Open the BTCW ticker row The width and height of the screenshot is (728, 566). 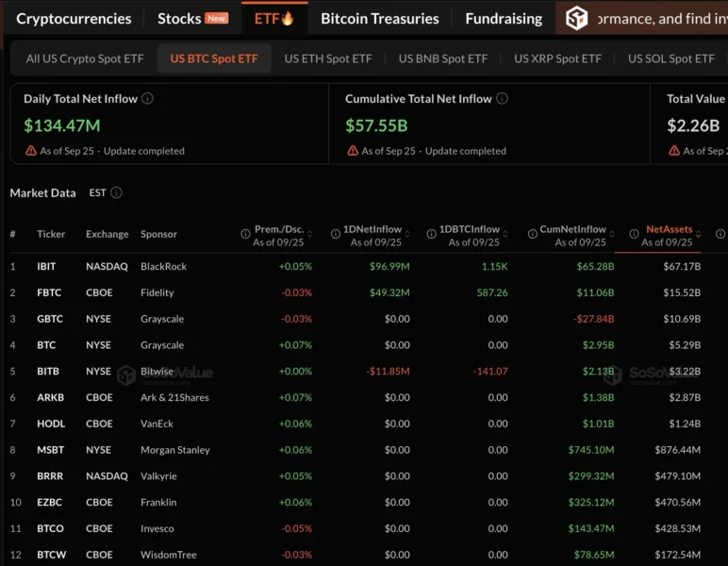[x=52, y=555]
